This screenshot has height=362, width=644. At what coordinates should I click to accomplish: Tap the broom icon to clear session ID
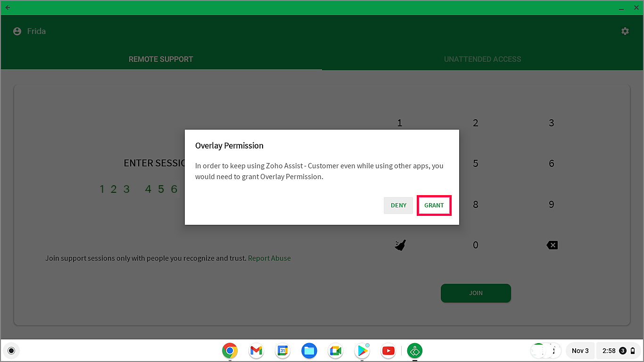tap(400, 245)
